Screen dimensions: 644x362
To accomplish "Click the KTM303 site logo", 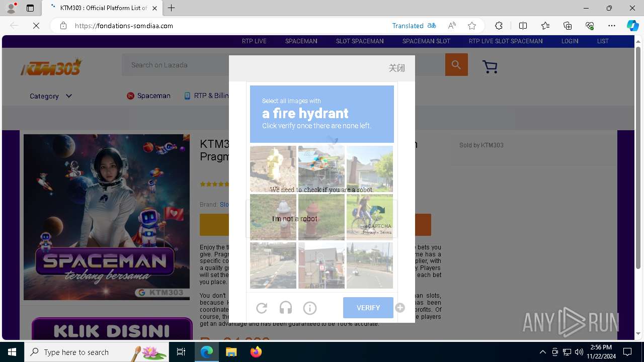I will [51, 67].
